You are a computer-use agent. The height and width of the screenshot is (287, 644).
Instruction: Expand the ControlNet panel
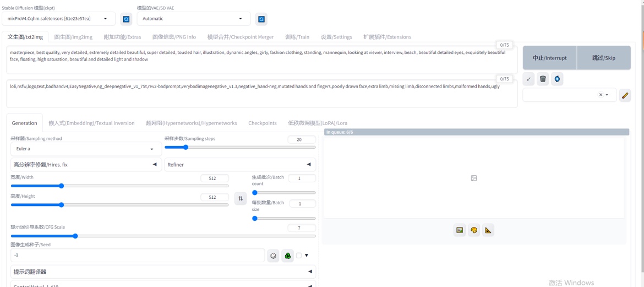tap(163, 285)
